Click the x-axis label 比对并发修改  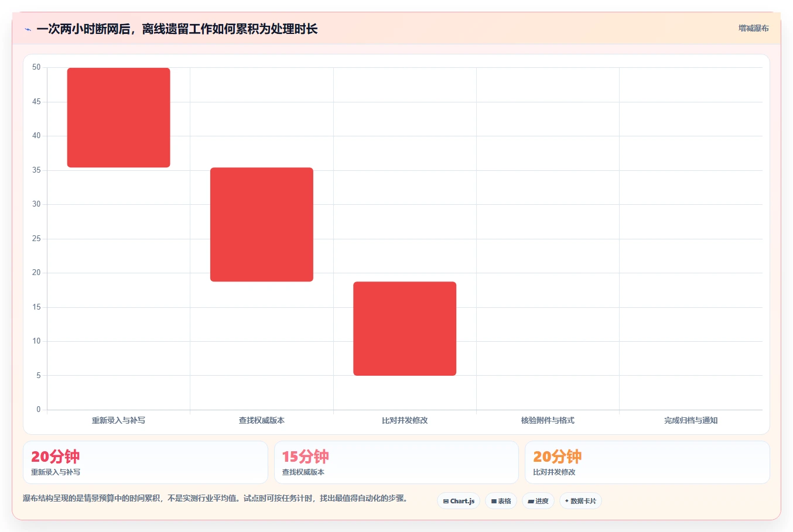coord(405,420)
